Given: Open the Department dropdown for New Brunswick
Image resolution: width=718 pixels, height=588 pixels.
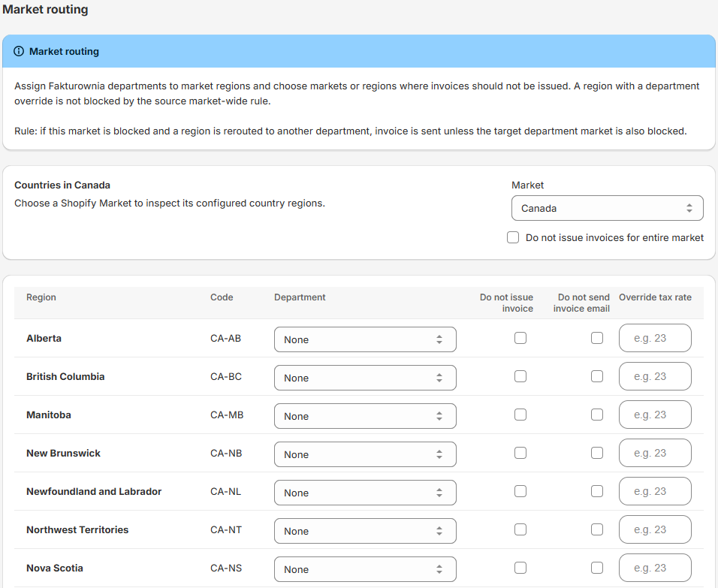Looking at the screenshot, I should pyautogui.click(x=365, y=454).
